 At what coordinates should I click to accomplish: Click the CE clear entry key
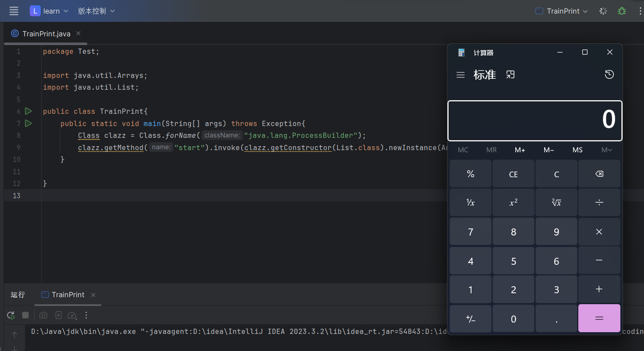pos(514,174)
